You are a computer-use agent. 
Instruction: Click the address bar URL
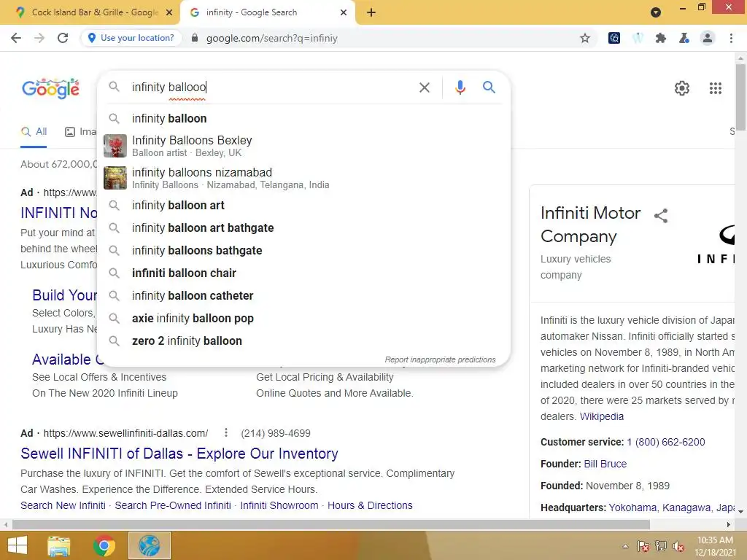[271, 38]
